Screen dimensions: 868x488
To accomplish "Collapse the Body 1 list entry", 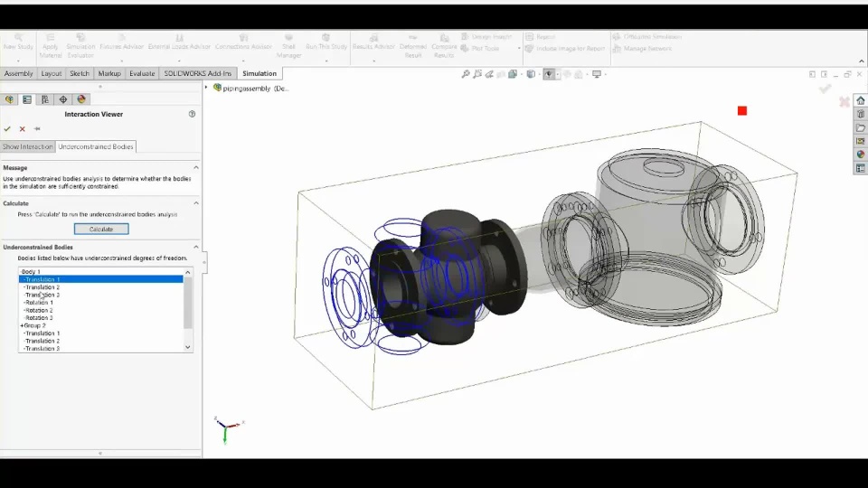I will [21, 272].
